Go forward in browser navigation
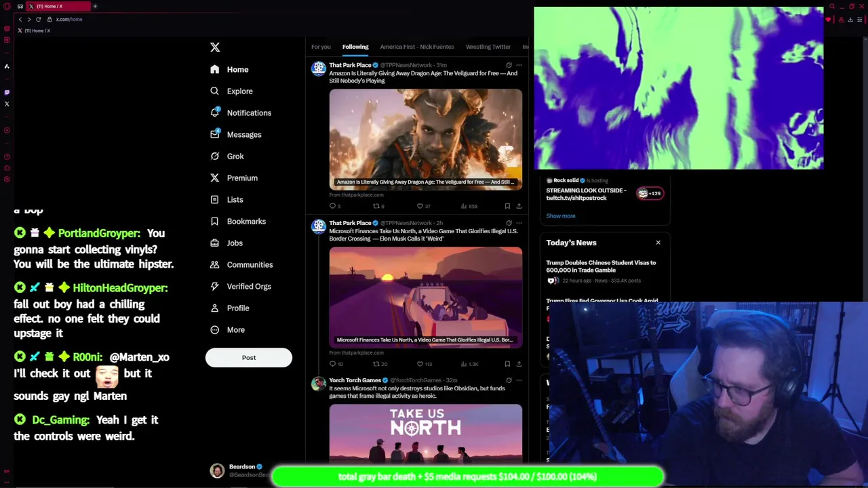This screenshot has width=868, height=488. (x=29, y=19)
